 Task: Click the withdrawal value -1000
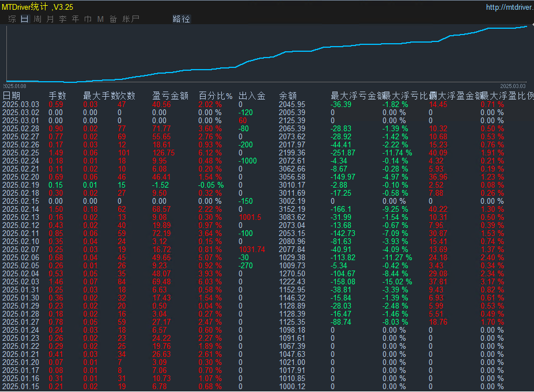pos(248,161)
